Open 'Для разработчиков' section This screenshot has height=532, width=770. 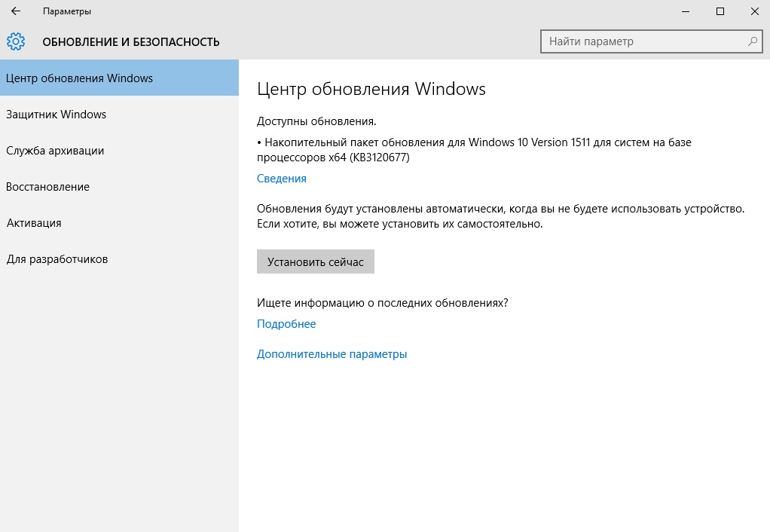tap(119, 259)
